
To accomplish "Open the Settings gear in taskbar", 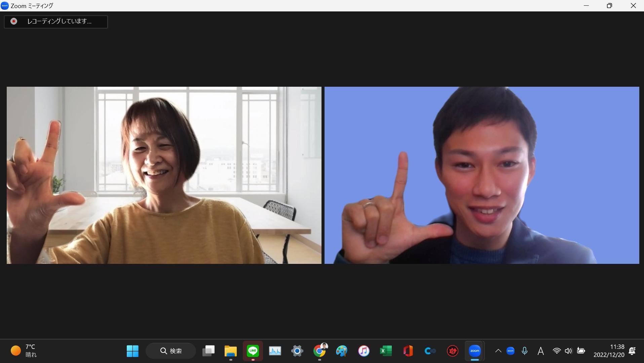I will tap(297, 351).
